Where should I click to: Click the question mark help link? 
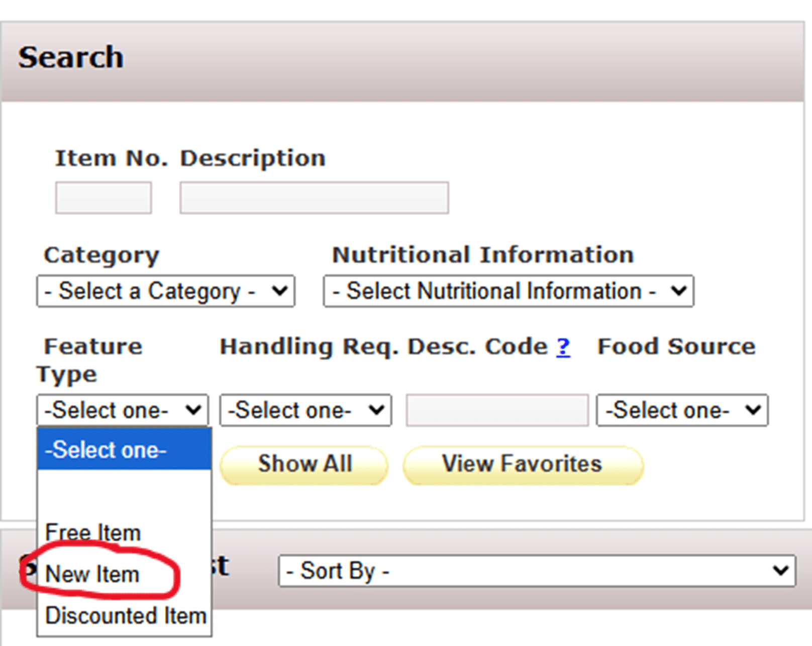[563, 347]
